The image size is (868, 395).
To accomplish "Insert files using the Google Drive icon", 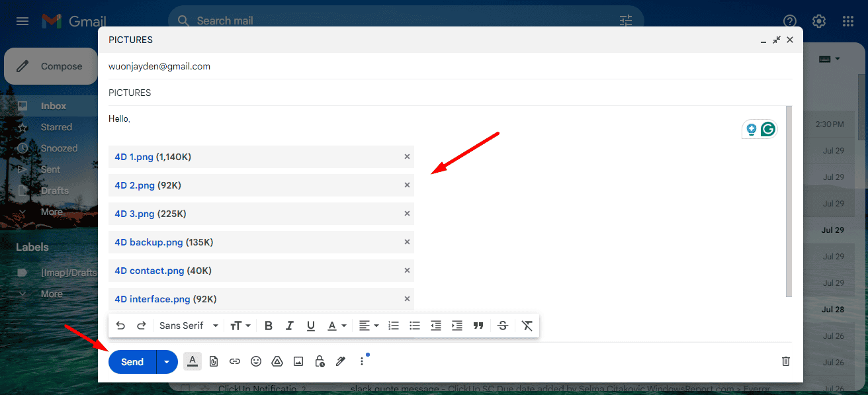I will tap(277, 361).
